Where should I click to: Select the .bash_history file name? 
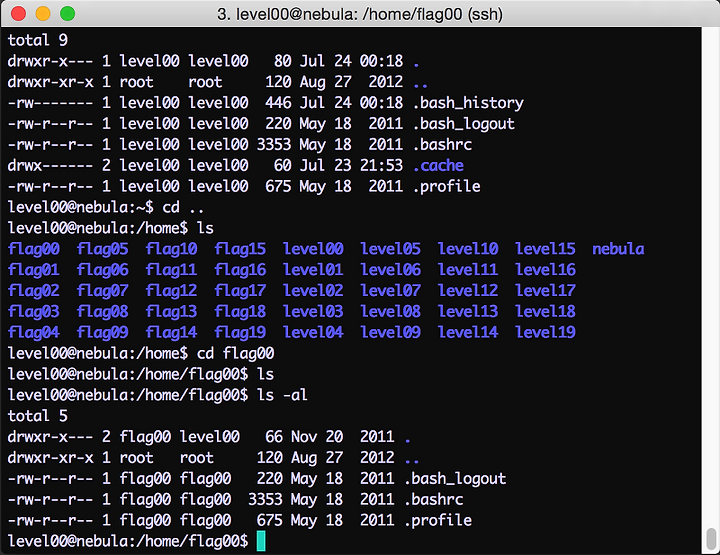(x=468, y=103)
